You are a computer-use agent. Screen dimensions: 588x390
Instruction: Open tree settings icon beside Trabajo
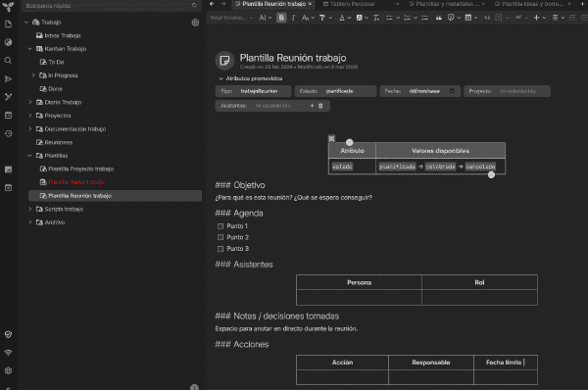195,23
